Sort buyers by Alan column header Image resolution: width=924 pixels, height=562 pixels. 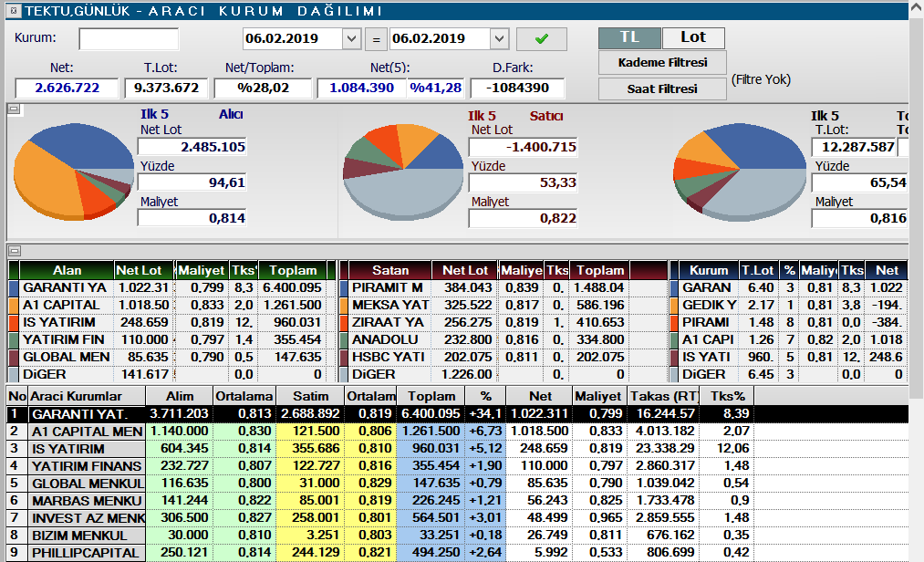[67, 271]
